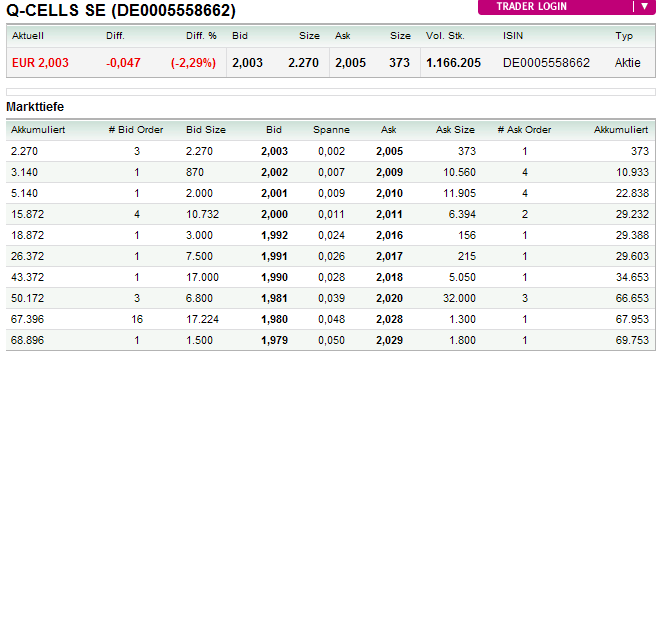
Task: Click the accumulated bid value 43.372
Action: [x=27, y=277]
